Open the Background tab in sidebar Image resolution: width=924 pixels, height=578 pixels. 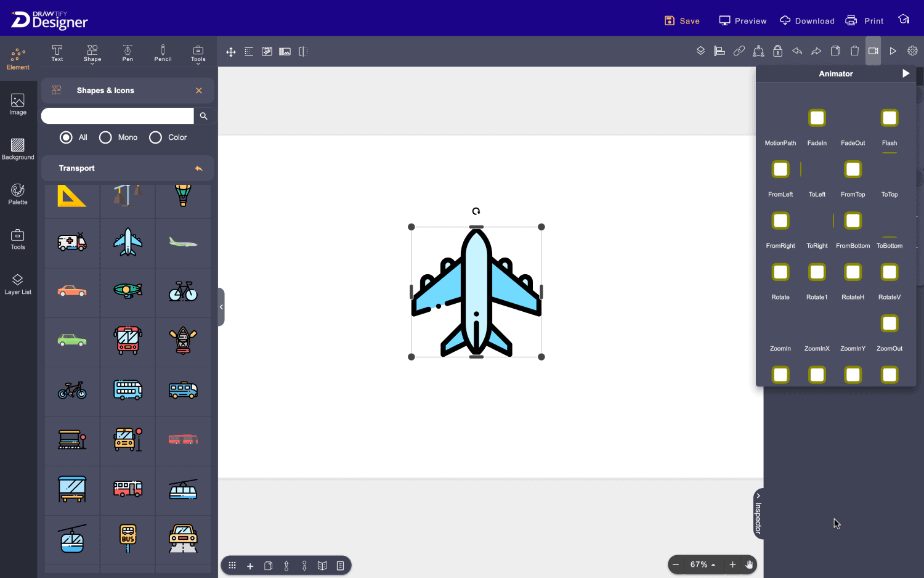tap(18, 149)
